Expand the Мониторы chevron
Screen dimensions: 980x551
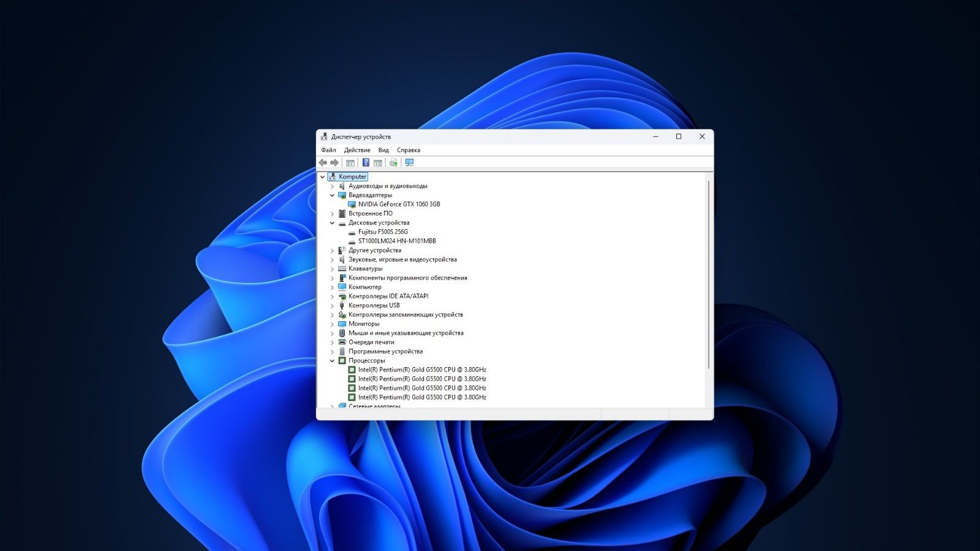coord(333,324)
